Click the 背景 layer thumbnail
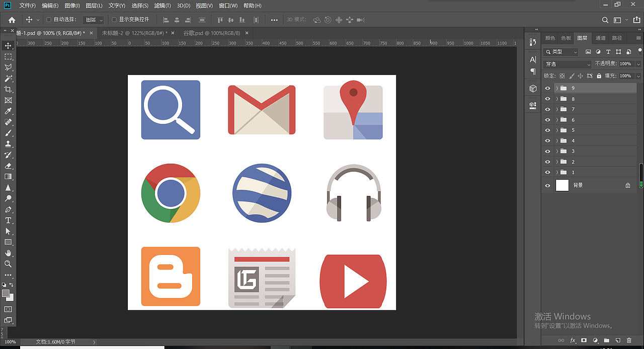The height and width of the screenshot is (349, 644). click(562, 185)
